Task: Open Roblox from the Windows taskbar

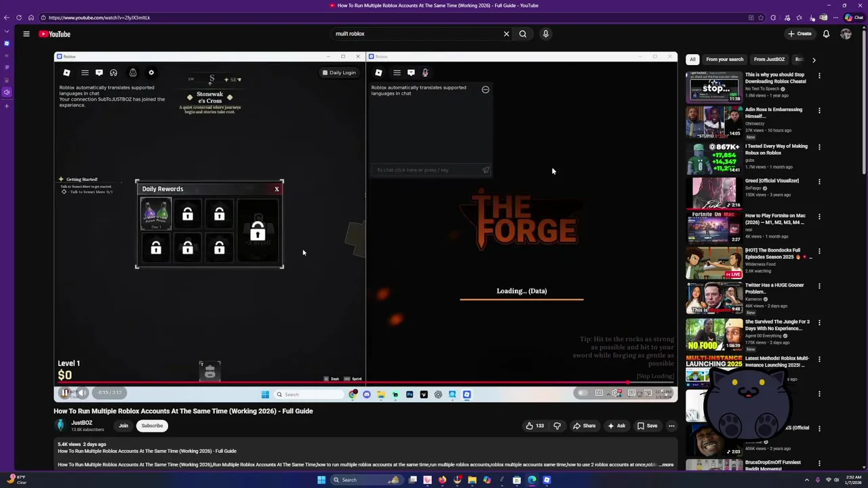Action: tap(547, 480)
